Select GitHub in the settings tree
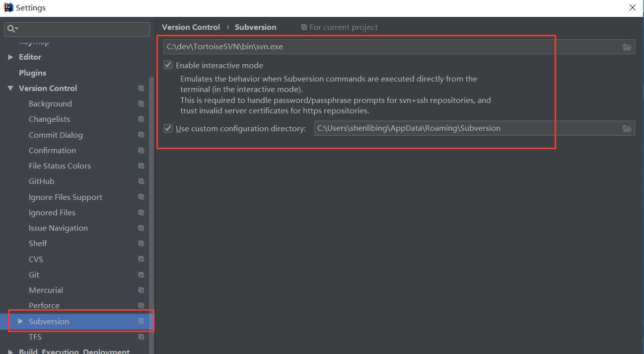Viewport: 644px width, 354px height. tap(42, 181)
